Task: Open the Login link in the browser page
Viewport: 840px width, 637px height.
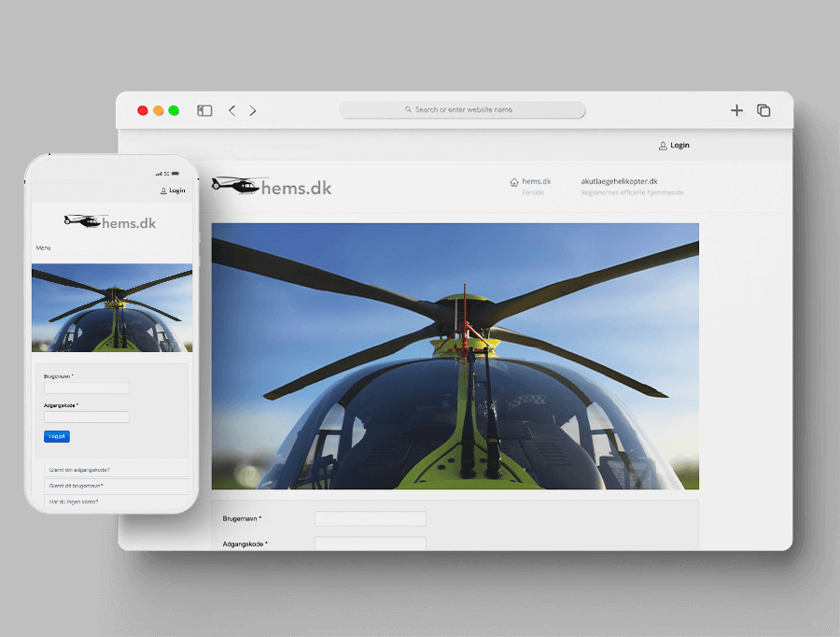Action: point(674,146)
